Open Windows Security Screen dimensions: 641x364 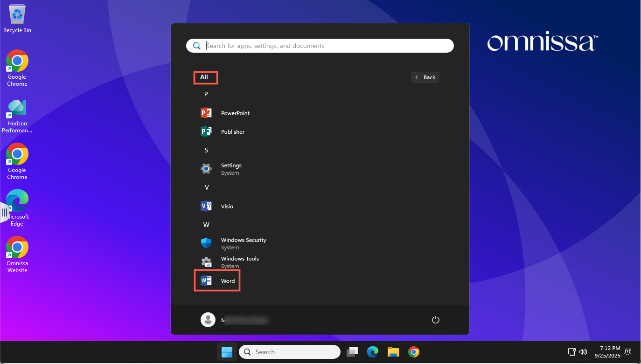coord(243,243)
